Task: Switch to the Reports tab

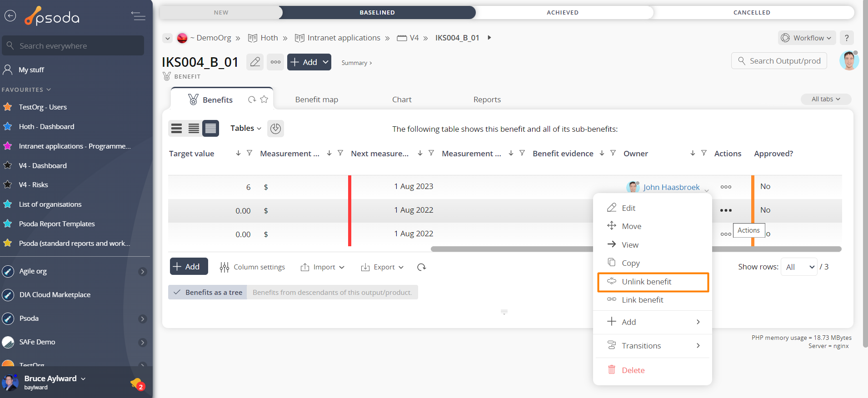Action: pyautogui.click(x=487, y=99)
